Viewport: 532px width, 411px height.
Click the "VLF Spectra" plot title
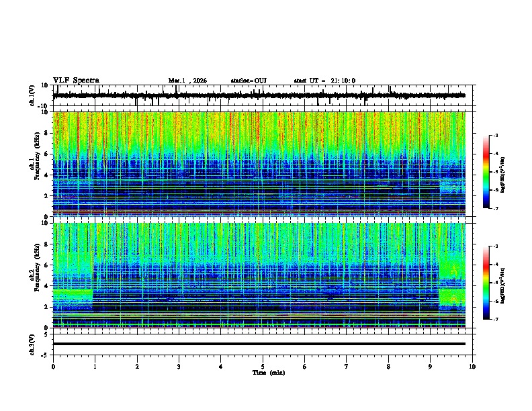coord(76,81)
